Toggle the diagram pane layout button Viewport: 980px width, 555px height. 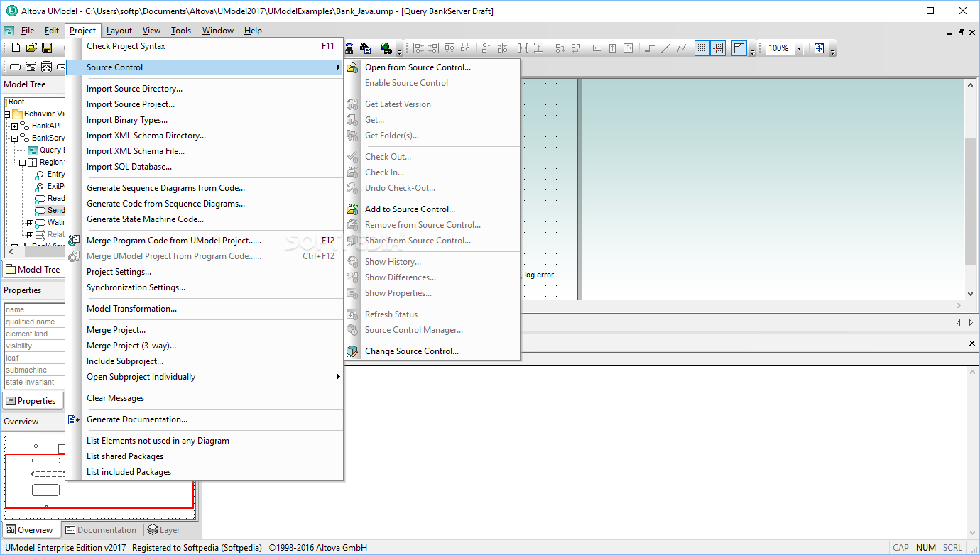[739, 48]
